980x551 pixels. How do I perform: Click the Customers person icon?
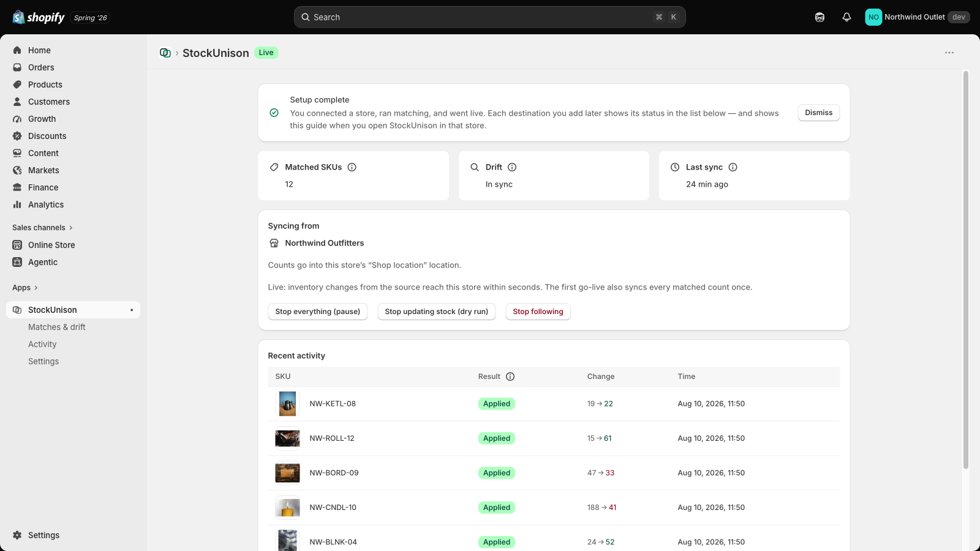pos(17,102)
